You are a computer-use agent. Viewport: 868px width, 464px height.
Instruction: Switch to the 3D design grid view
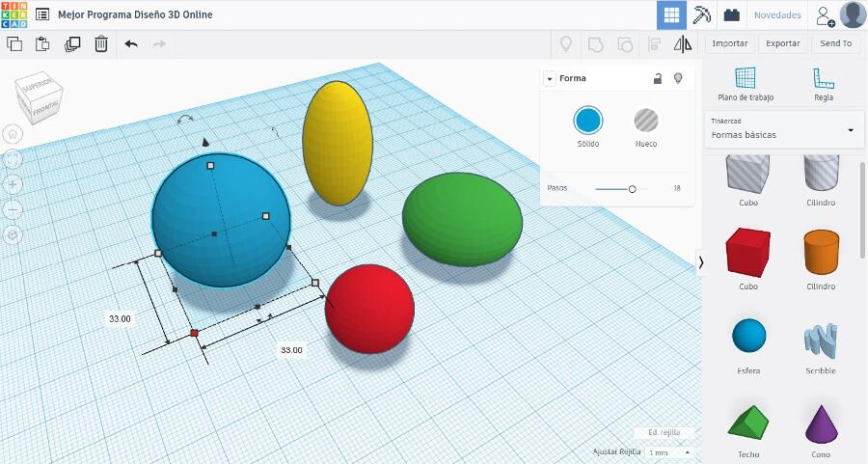671,15
